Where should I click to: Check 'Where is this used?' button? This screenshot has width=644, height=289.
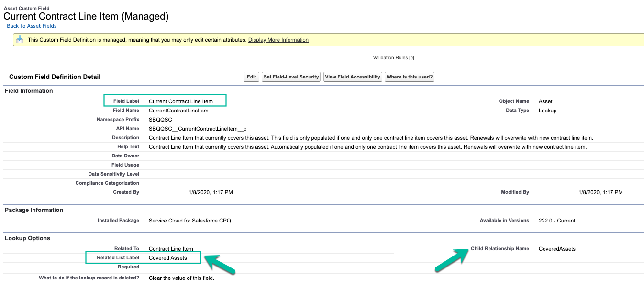409,77
